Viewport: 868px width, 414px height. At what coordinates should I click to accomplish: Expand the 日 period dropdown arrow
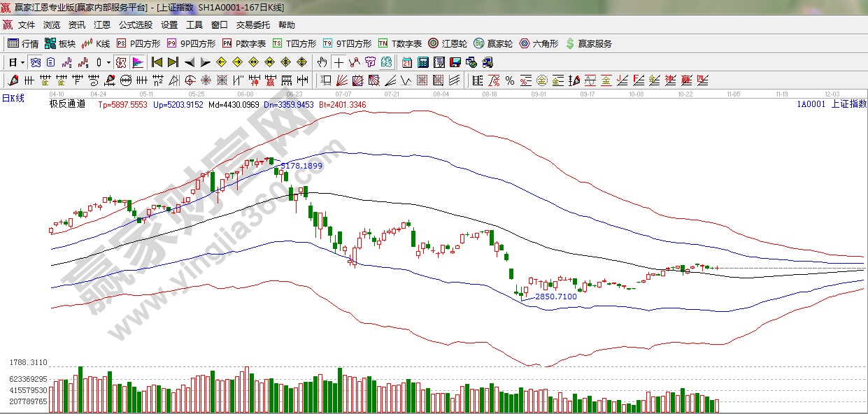(x=22, y=62)
